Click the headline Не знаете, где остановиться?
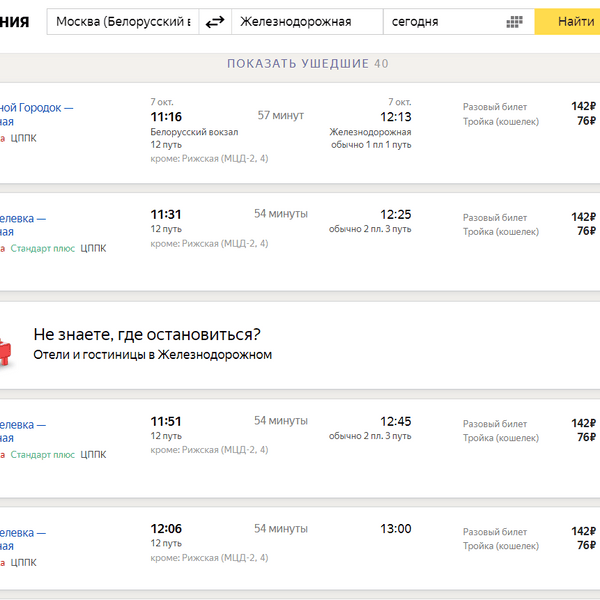This screenshot has height=600, width=600. [x=146, y=334]
